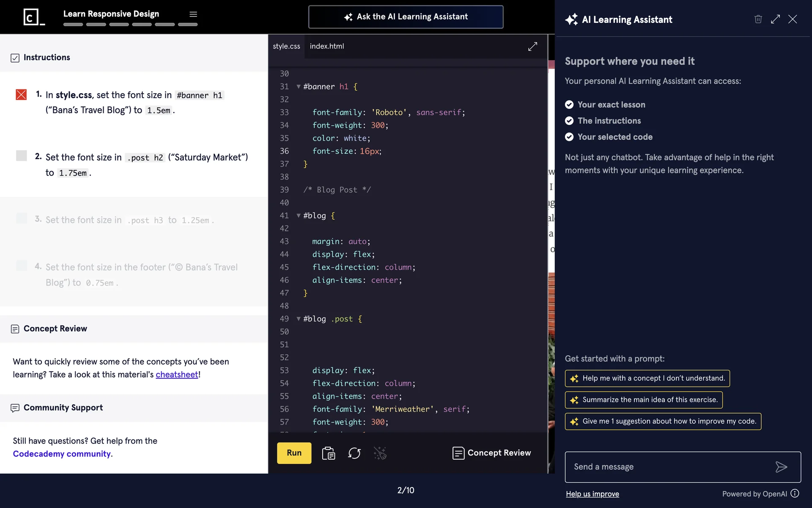Click the OpenAI info icon

point(795,493)
